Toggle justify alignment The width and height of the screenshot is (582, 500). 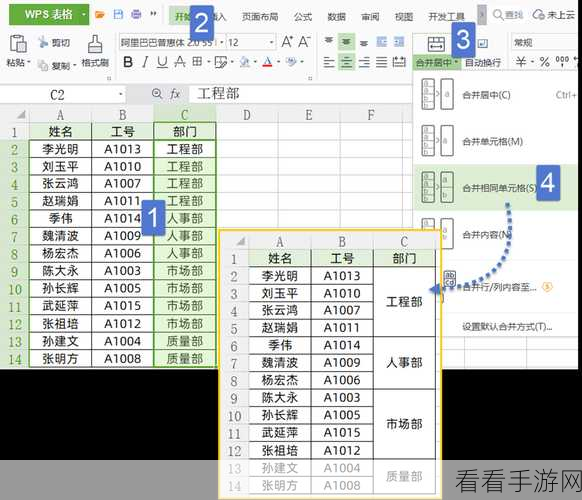(x=382, y=62)
